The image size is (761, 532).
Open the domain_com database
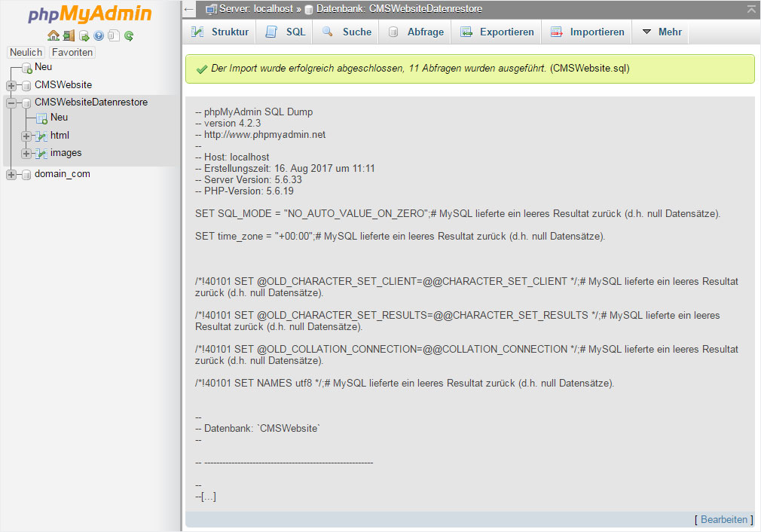pos(62,174)
